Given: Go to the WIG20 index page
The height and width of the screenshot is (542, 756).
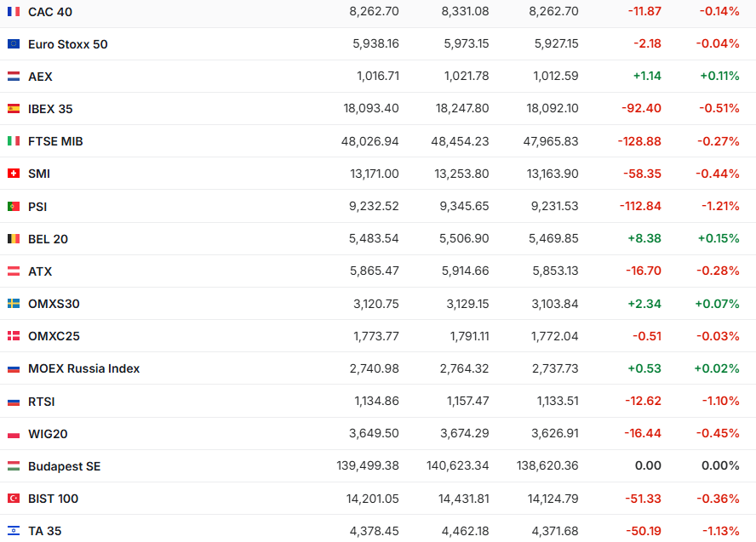Looking at the screenshot, I should click(x=48, y=434).
